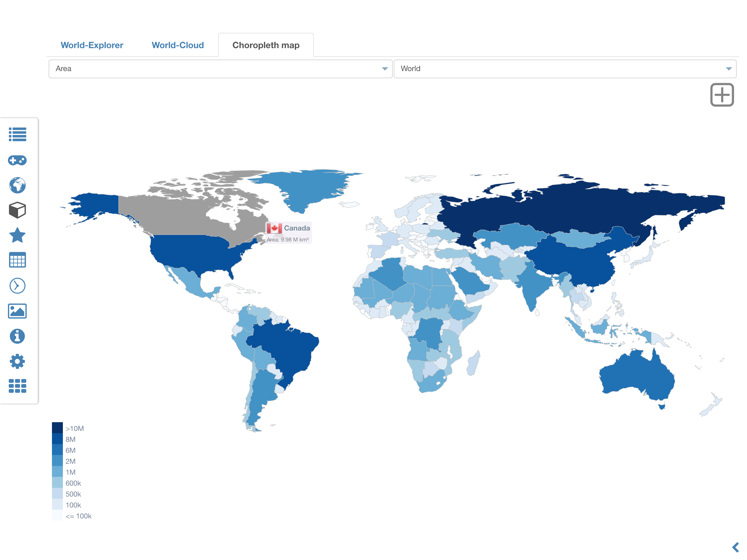
Task: Click the 2M legend swatch
Action: point(57,460)
